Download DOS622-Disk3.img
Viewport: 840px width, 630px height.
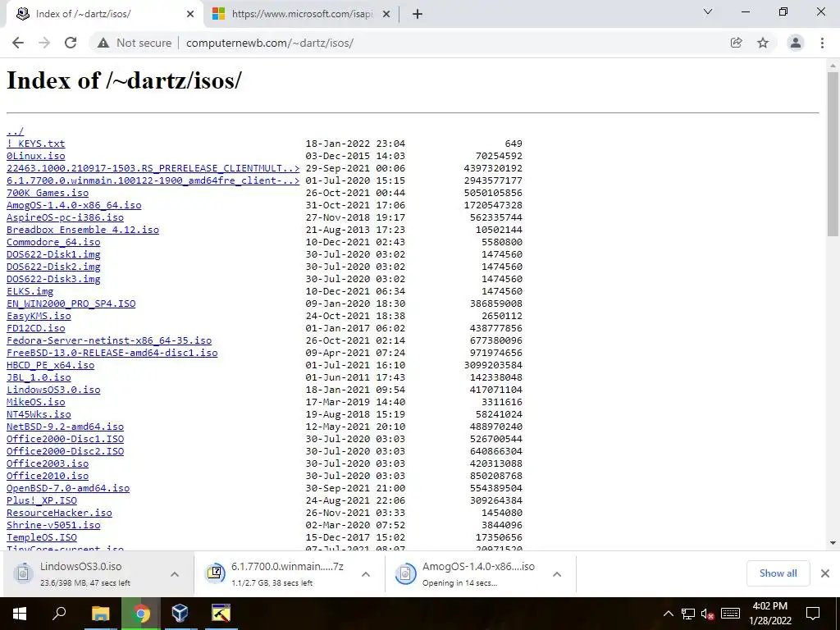53,279
